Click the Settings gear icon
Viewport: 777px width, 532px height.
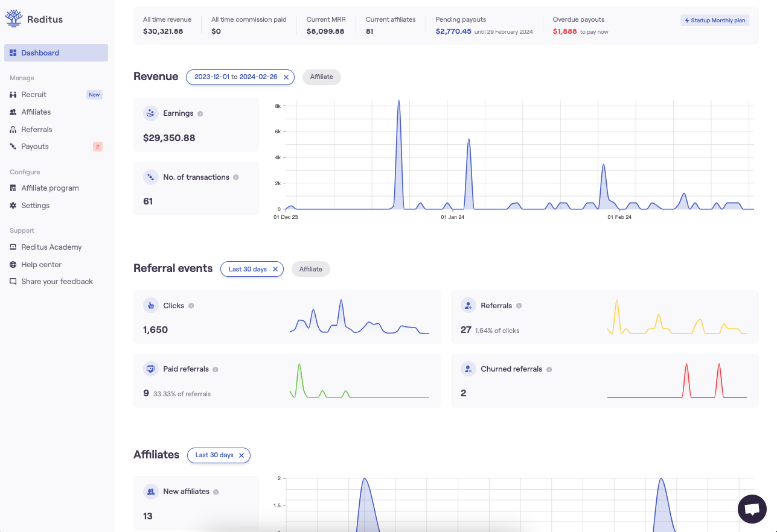pos(13,205)
